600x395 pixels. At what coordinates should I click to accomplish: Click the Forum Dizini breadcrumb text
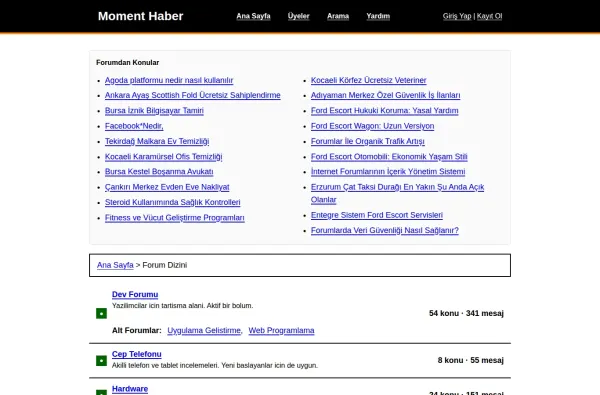click(x=165, y=265)
